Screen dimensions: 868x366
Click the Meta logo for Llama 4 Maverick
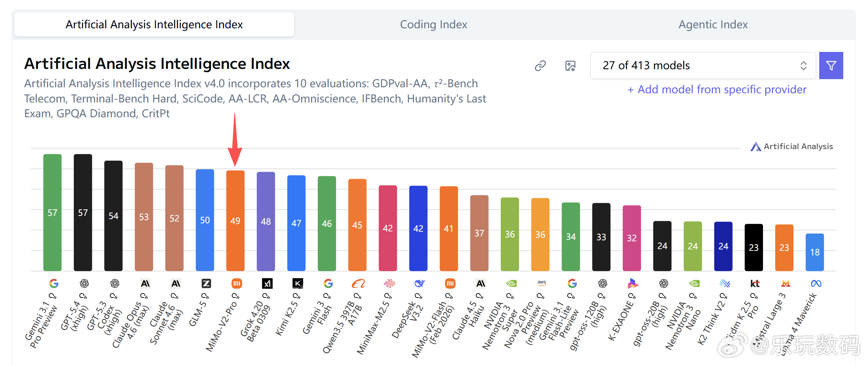[x=816, y=283]
